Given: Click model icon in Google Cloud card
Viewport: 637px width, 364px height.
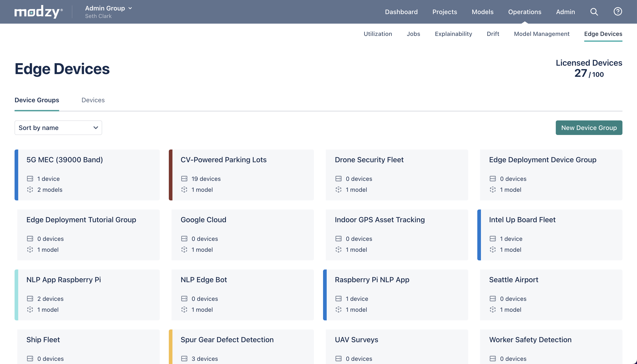Looking at the screenshot, I should 184,250.
